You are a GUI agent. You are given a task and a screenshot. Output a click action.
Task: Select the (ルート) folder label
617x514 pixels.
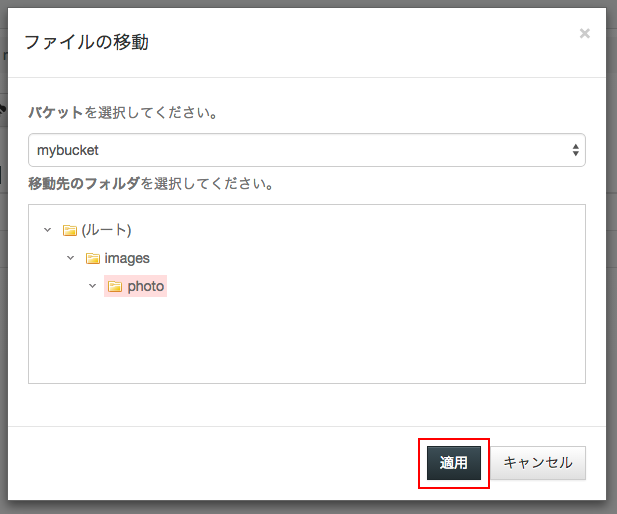[x=106, y=230]
